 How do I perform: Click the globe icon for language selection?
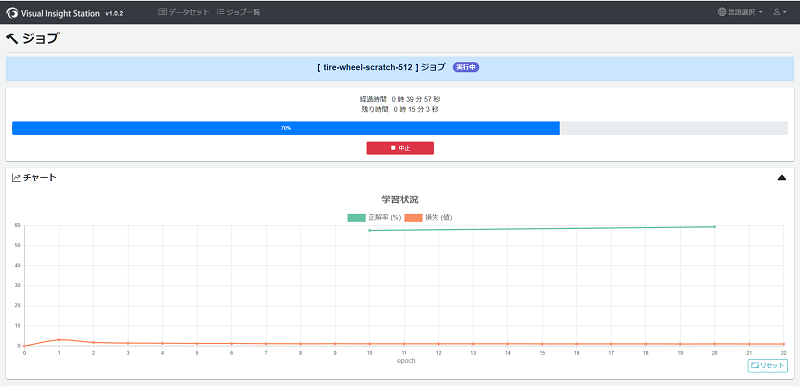pos(721,12)
